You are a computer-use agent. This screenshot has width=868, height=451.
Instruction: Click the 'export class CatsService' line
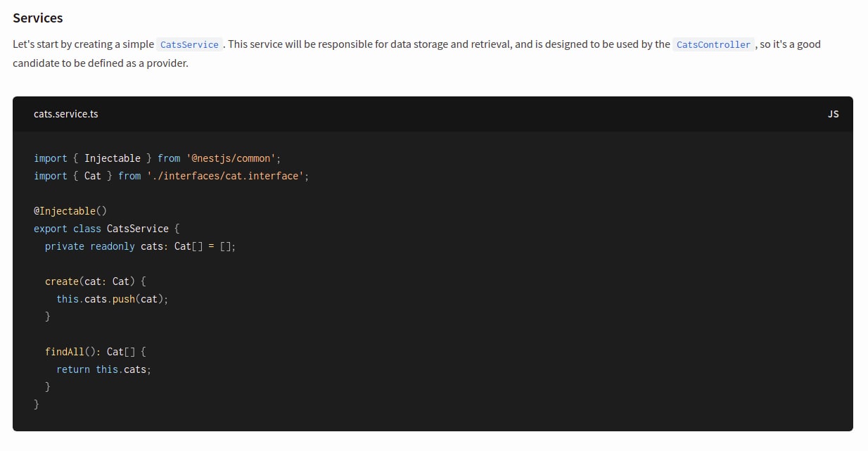[x=107, y=229]
